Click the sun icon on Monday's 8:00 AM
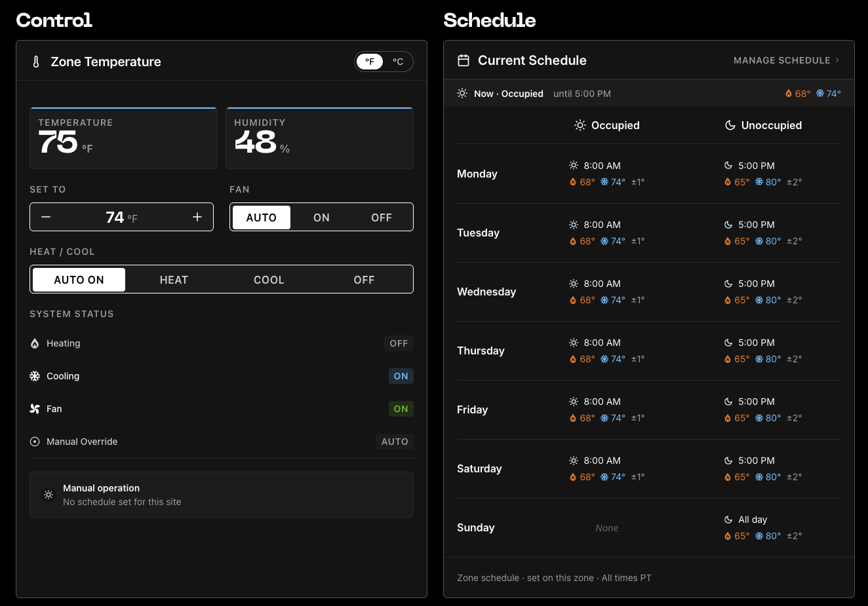 [x=574, y=166]
